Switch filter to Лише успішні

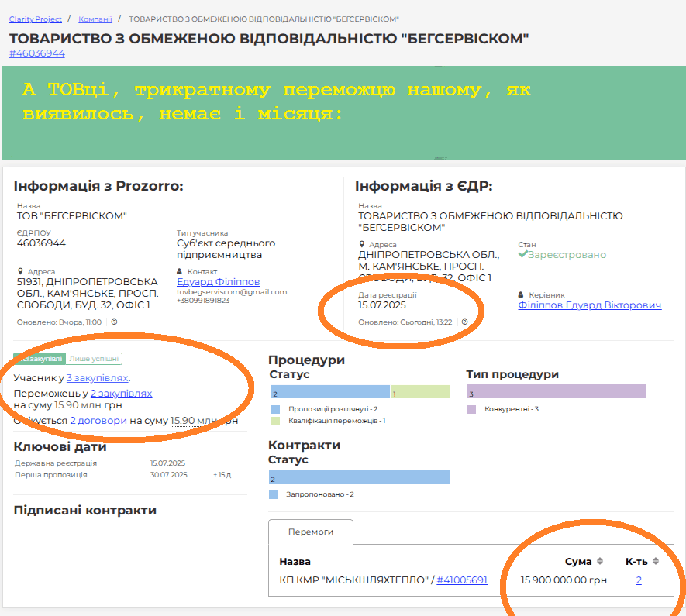click(94, 359)
